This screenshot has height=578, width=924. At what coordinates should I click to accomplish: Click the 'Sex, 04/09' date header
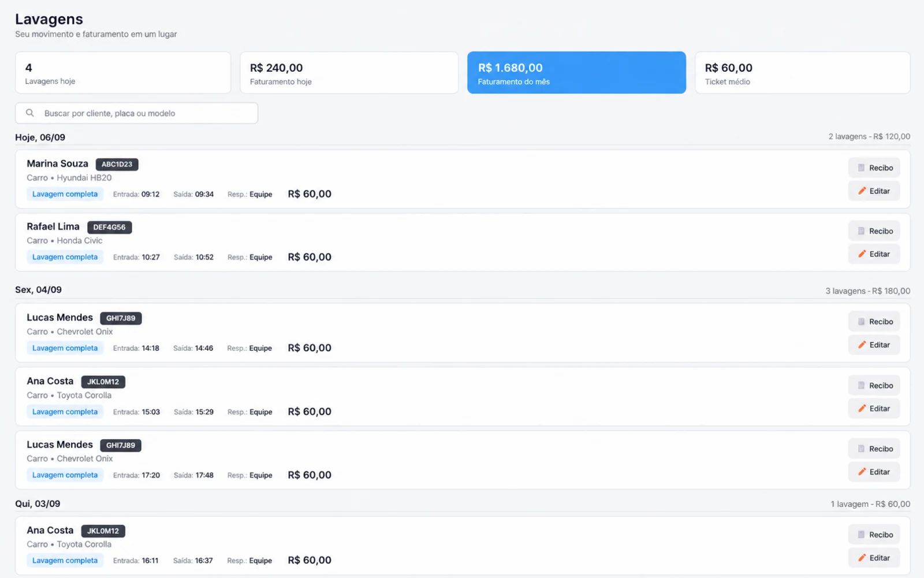click(x=38, y=290)
